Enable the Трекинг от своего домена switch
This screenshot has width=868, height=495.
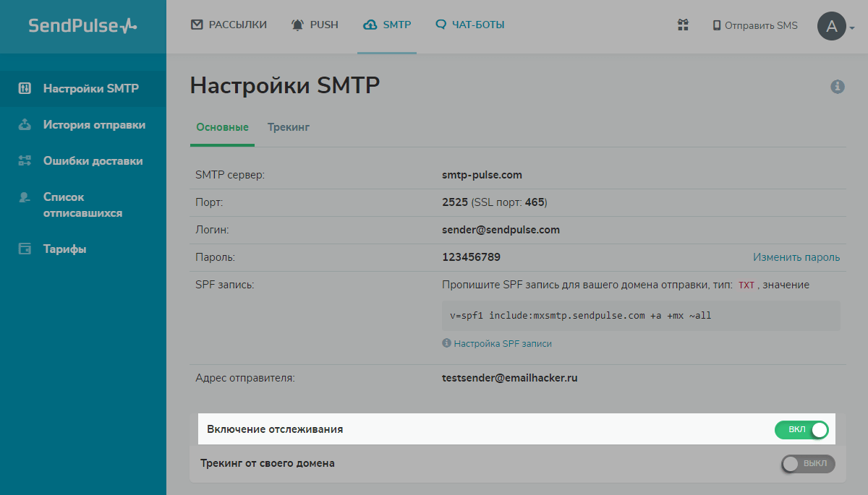click(807, 464)
